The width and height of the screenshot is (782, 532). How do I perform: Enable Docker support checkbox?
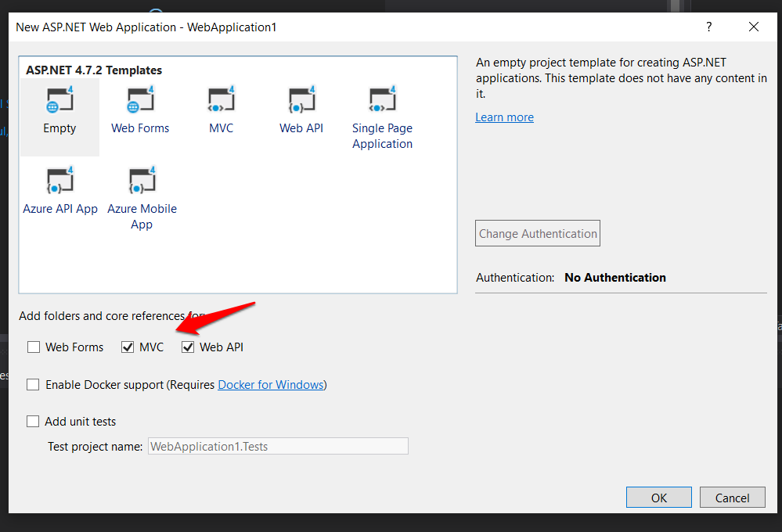click(34, 385)
